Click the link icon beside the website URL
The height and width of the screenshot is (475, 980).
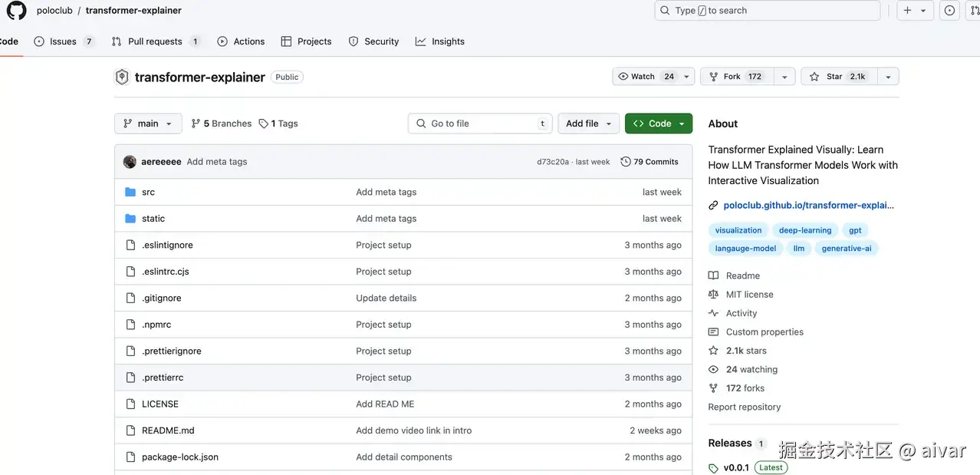[713, 206]
